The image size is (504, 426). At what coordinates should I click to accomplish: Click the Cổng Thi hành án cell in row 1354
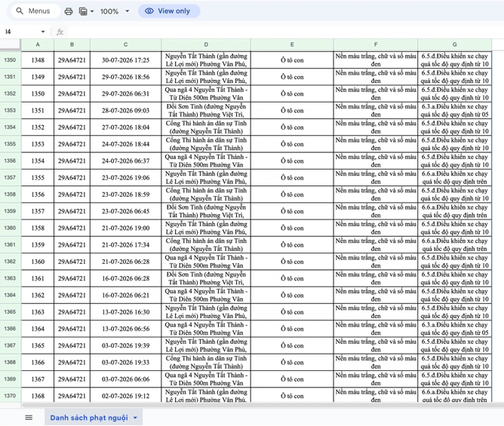coord(206,127)
